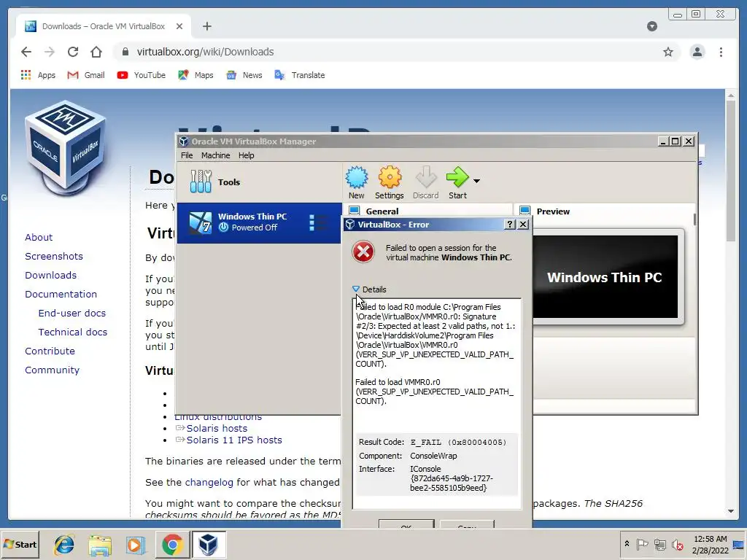Open Windows Media Player from taskbar
This screenshot has height=560, width=747.
[135, 544]
